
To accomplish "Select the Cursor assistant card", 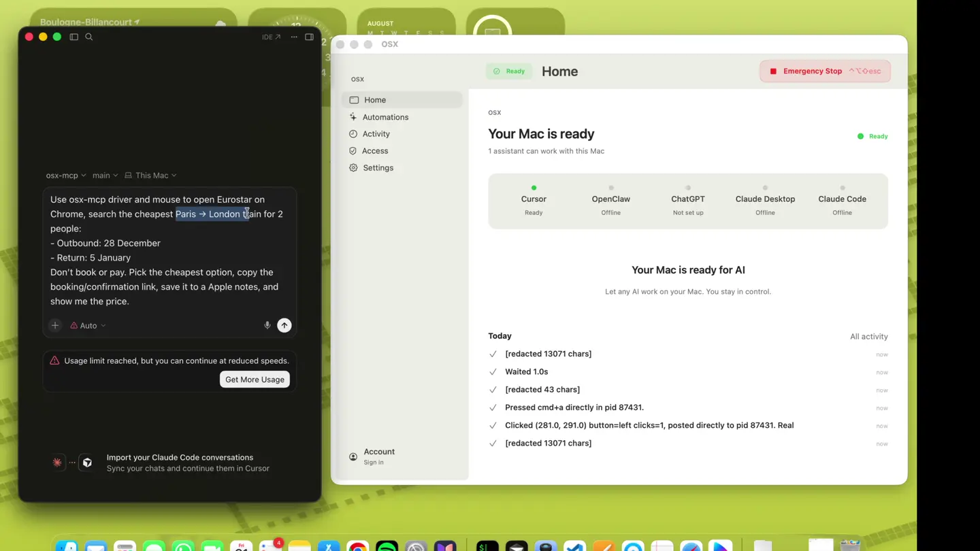I will tap(534, 201).
